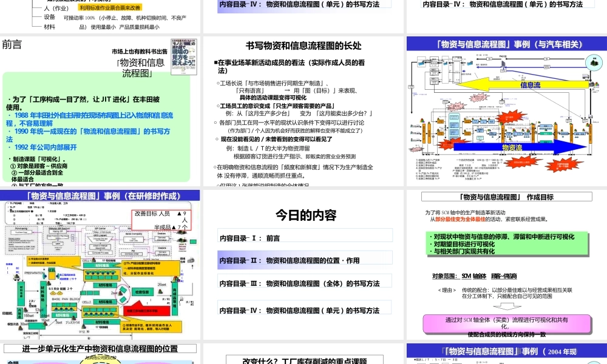This screenshot has height=364, width=607.
Task: Select the 事例（在研修时作成）slide thumbnail
Action: pyautogui.click(x=100, y=265)
